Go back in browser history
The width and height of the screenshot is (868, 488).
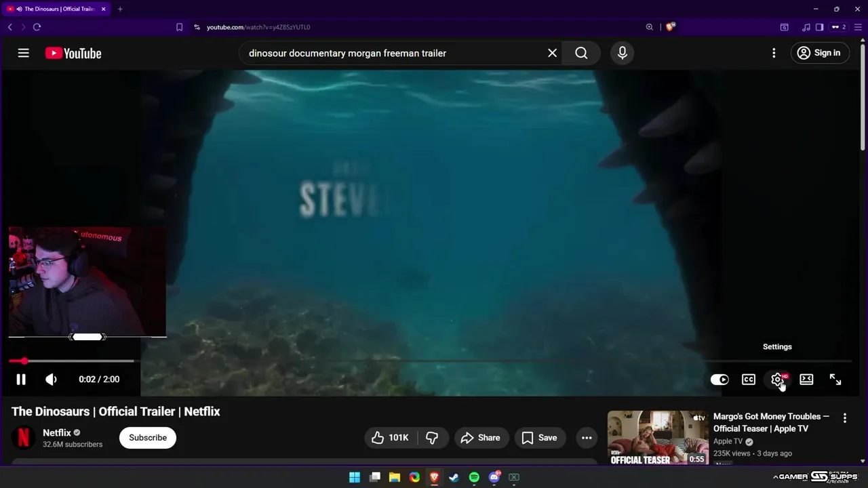[9, 27]
